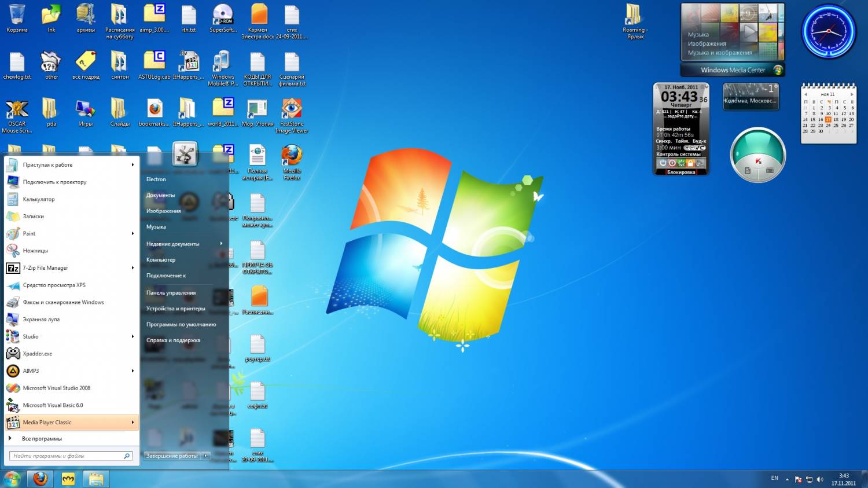The width and height of the screenshot is (868, 488).
Task: Open Xpadder.exe from the Start menu
Action: click(72, 354)
